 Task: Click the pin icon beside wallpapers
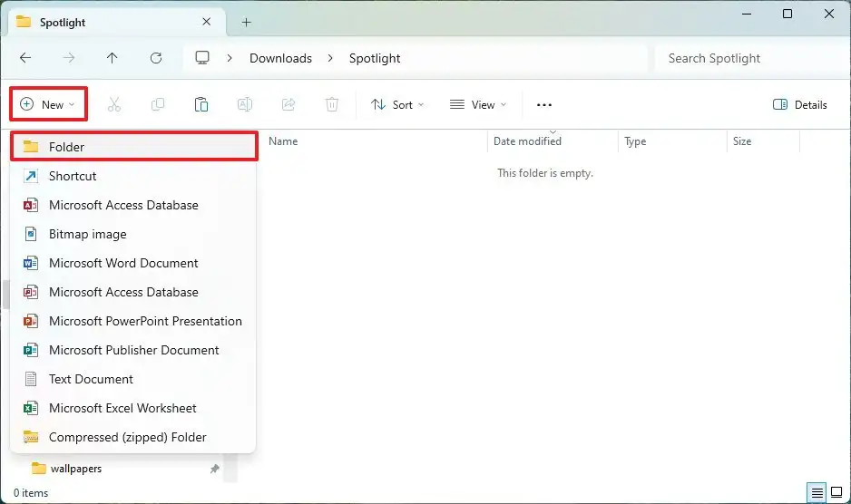click(215, 469)
